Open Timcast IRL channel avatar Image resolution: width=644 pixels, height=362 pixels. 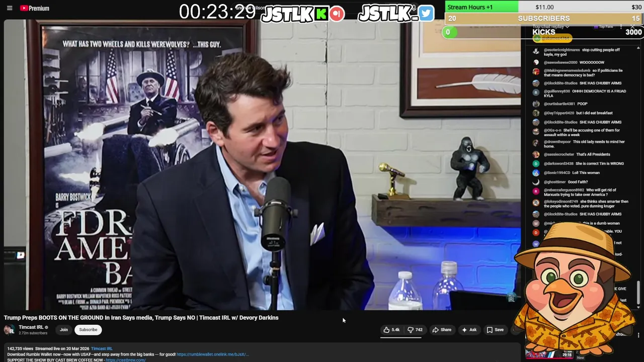click(9, 330)
